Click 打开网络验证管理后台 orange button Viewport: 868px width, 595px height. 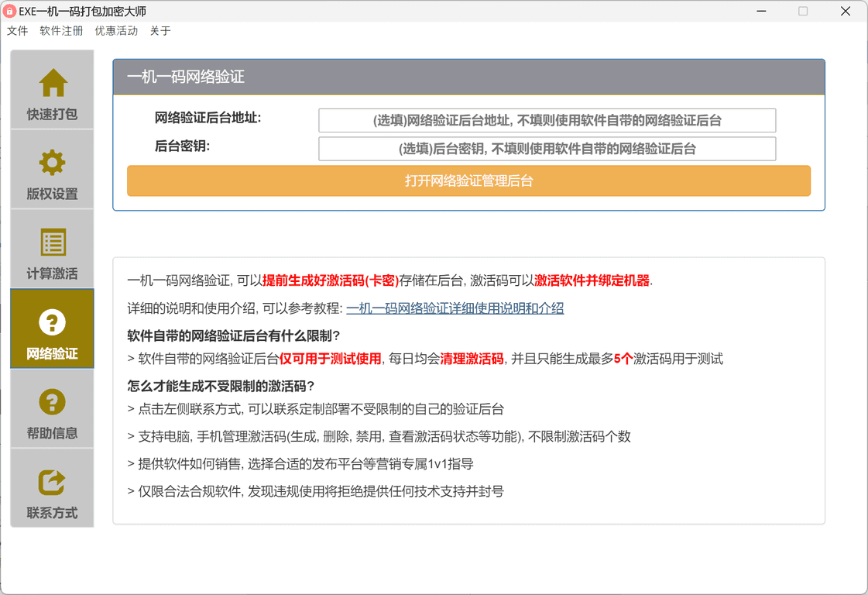[468, 181]
